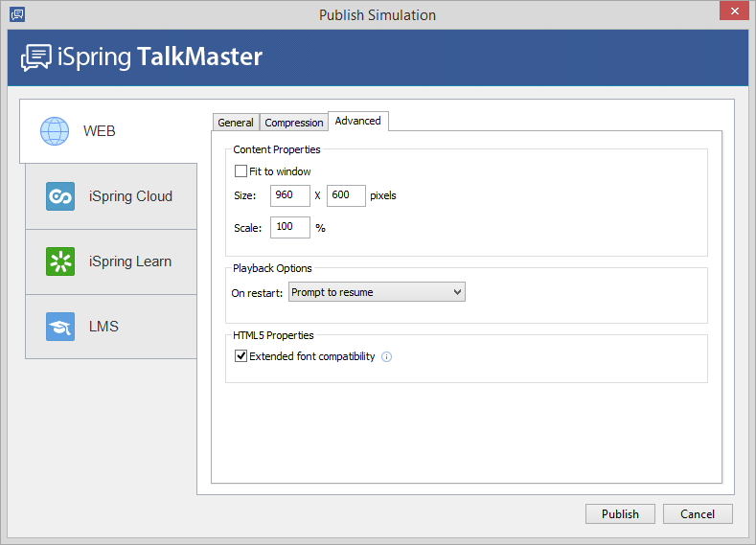Click the iSpring Cloud icon

click(60, 196)
